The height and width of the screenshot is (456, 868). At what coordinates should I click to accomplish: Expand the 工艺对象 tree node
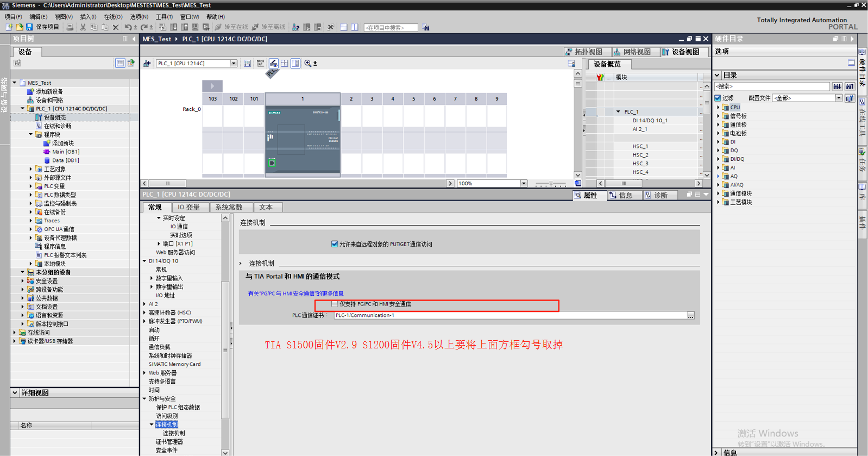[x=31, y=169]
